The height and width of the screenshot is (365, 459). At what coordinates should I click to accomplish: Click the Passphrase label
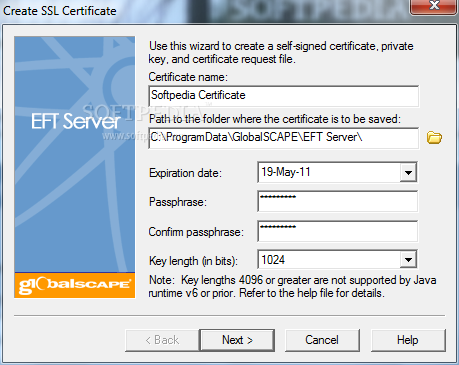pos(178,202)
